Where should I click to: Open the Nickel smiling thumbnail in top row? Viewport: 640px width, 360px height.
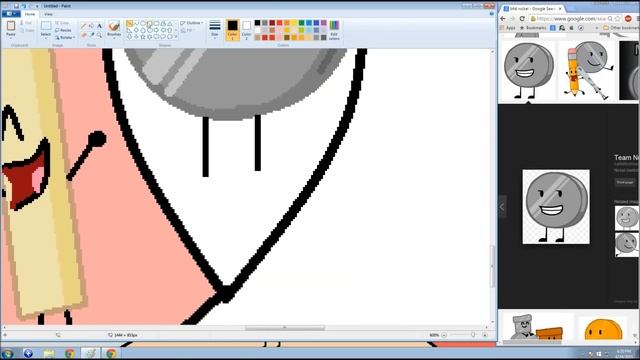tap(529, 70)
